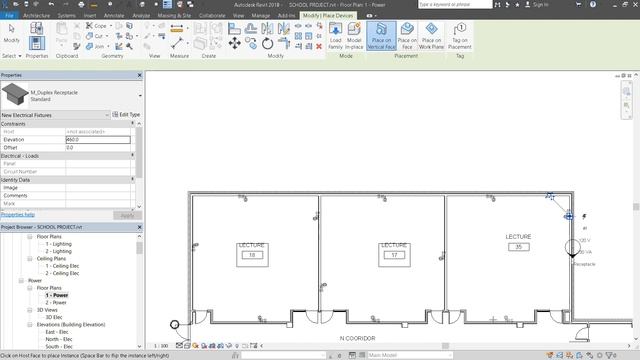Click the Thin Lines icon in quick access toolbar

167,4
